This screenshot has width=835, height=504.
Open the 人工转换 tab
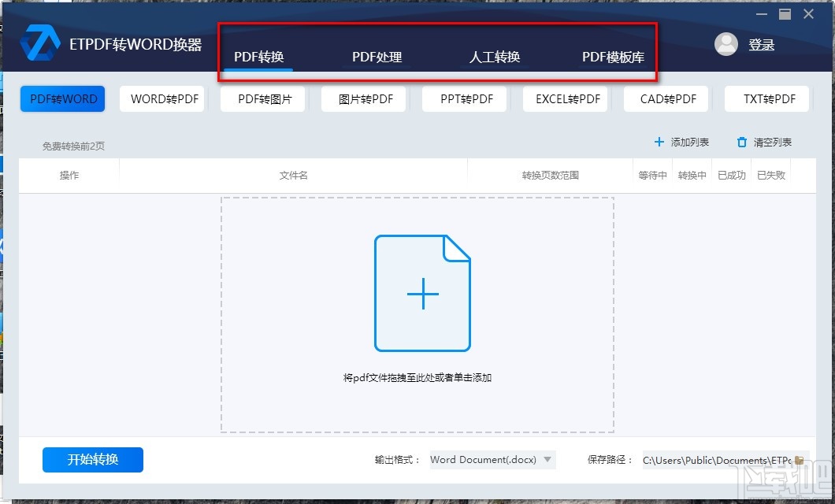[495, 57]
